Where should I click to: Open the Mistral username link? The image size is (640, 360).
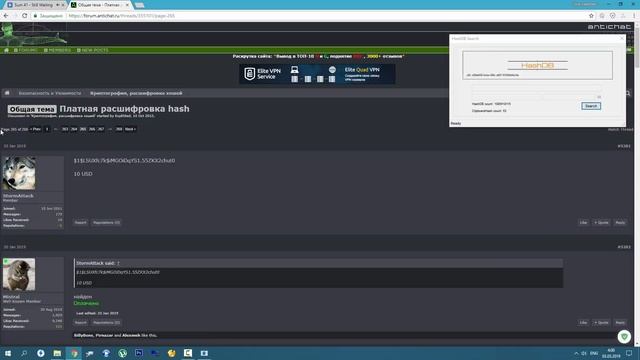11,297
